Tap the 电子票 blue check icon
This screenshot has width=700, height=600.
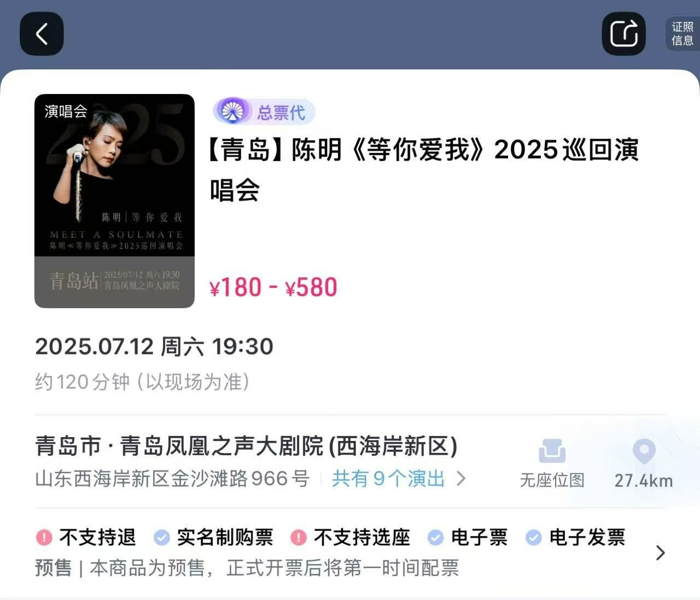click(x=435, y=537)
